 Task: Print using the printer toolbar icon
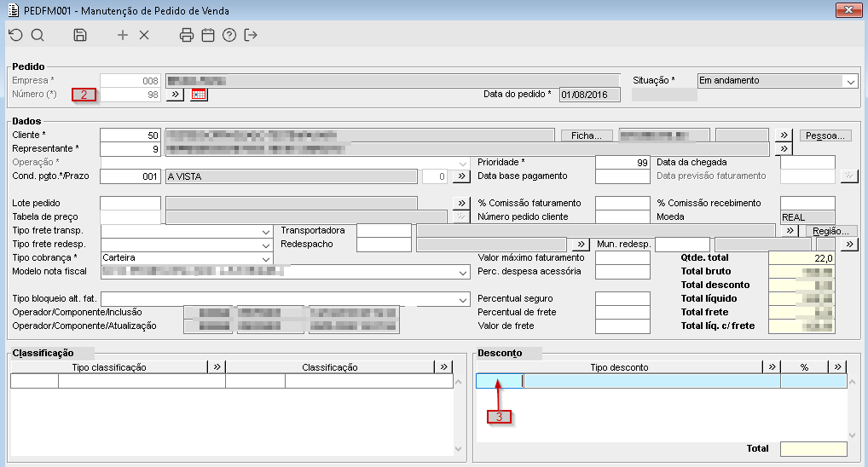pyautogui.click(x=187, y=36)
